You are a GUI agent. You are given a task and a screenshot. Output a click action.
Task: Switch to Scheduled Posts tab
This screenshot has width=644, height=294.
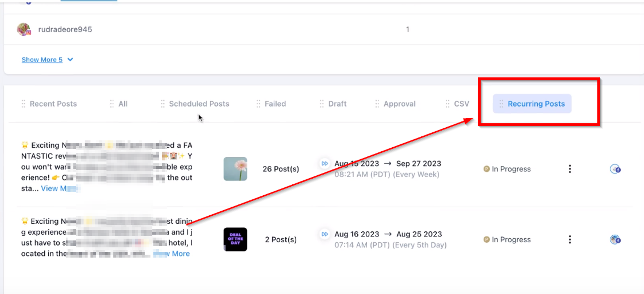coord(199,104)
